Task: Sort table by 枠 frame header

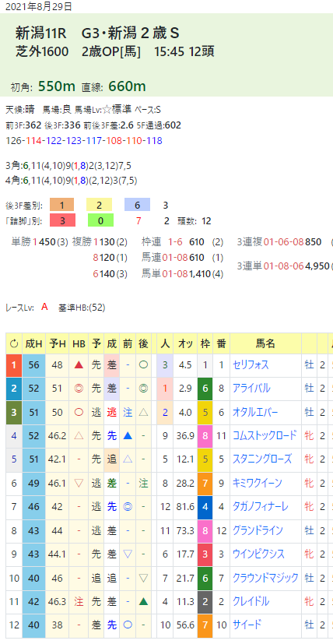Action: (x=205, y=343)
